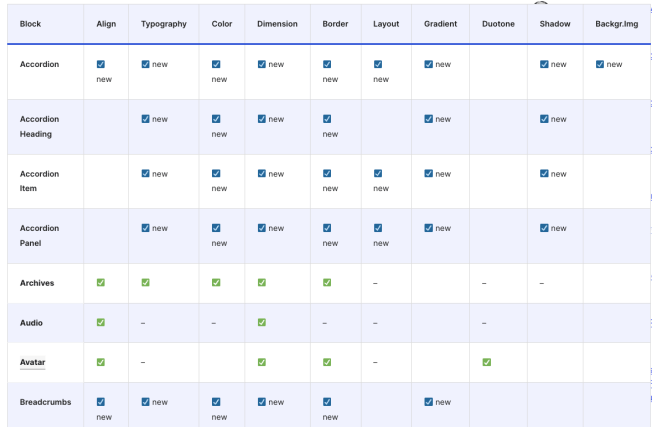Click the Typography column header
Viewport: 652px width, 427px height.
pos(163,23)
